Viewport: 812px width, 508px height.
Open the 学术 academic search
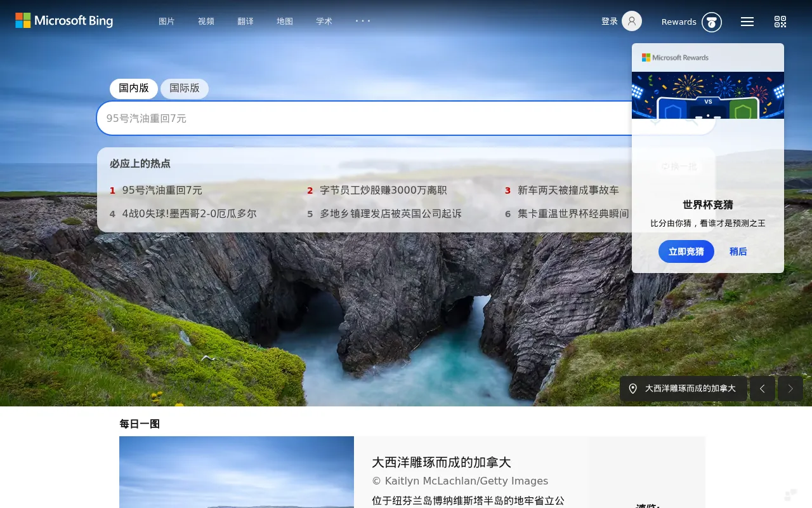click(324, 21)
